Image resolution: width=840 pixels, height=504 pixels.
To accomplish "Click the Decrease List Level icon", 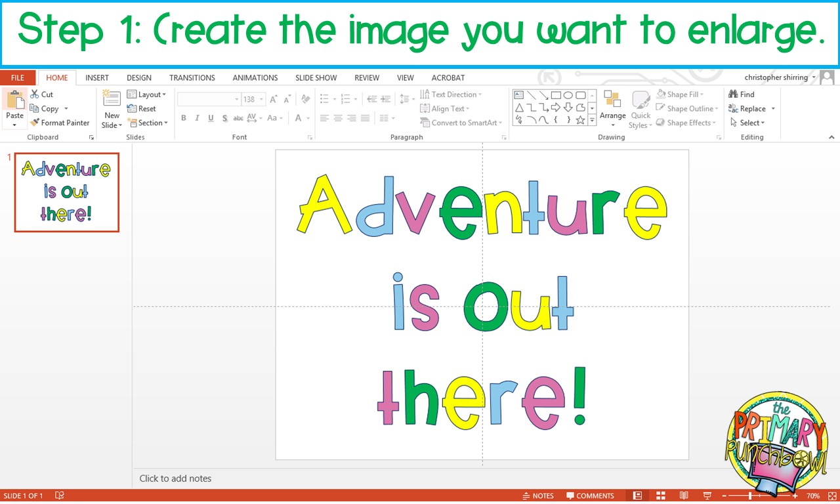I will point(372,99).
